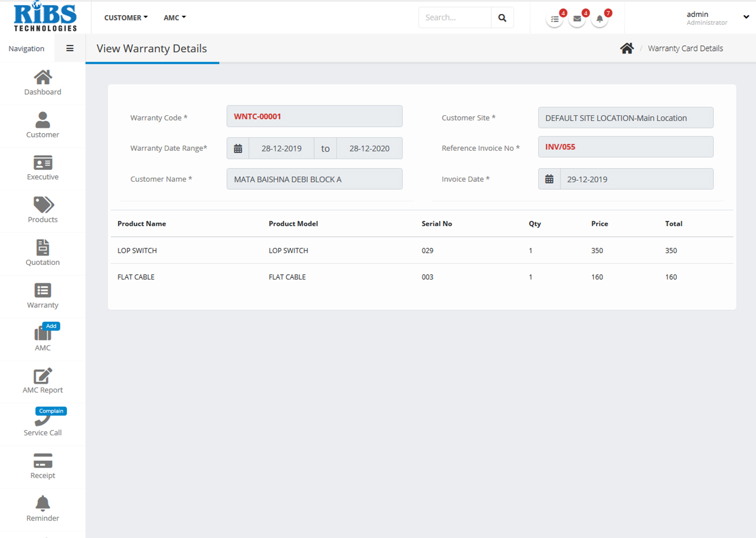Image resolution: width=756 pixels, height=538 pixels.
Task: Open the AMC sidebar menu item
Action: click(x=43, y=338)
